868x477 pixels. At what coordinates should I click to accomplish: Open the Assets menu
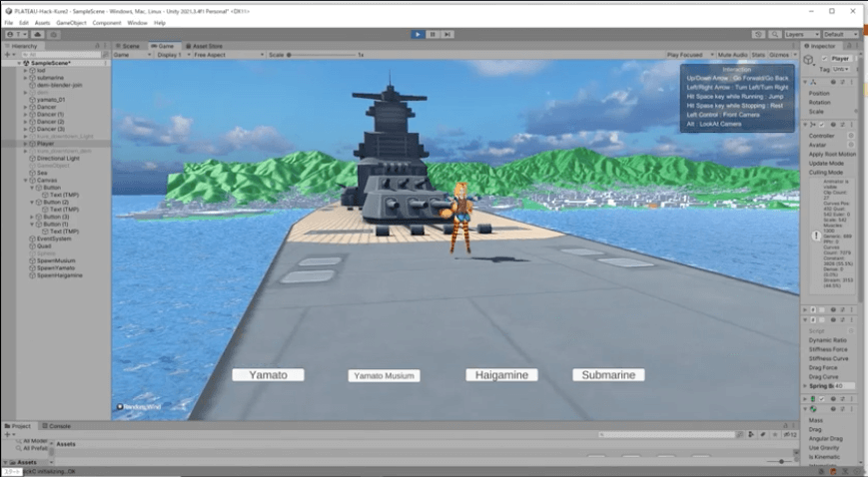tap(42, 23)
